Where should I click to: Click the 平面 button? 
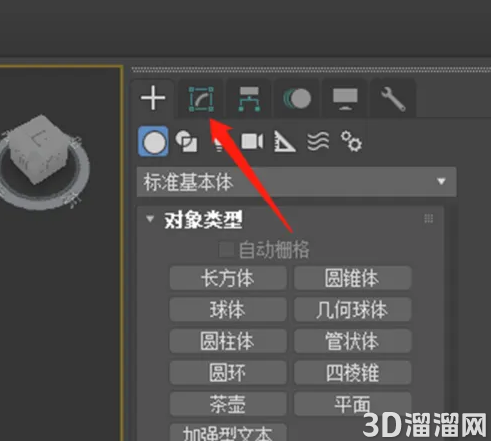tap(352, 404)
